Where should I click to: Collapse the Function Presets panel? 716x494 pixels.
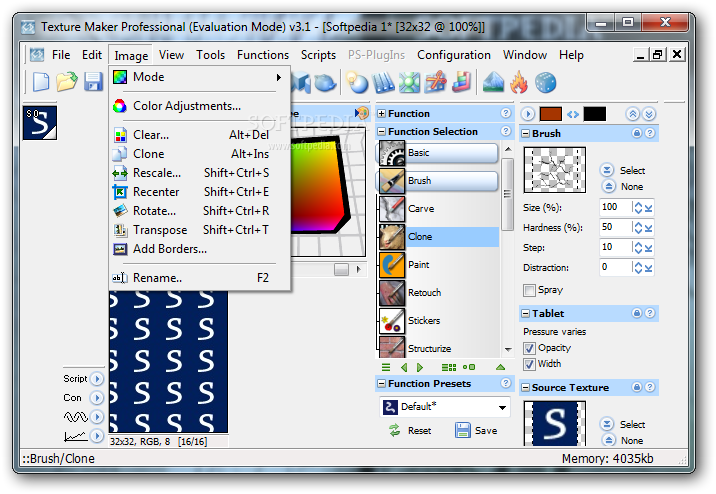[x=381, y=384]
